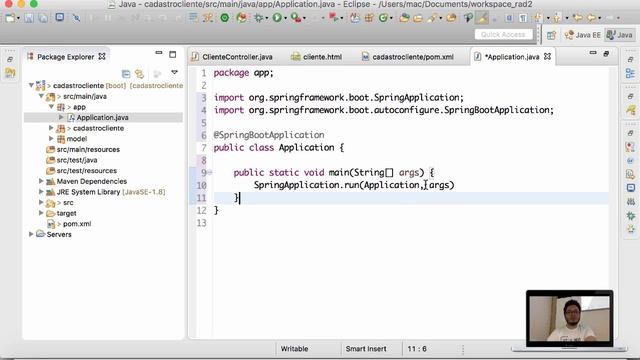Viewport: 640px width, 360px height.
Task: Open the Run configurations dropdown arrow
Action: point(285,18)
